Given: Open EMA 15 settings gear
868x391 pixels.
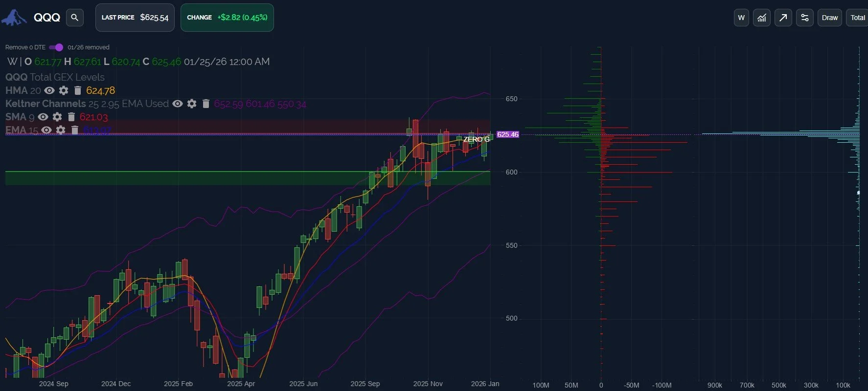Looking at the screenshot, I should click(61, 130).
